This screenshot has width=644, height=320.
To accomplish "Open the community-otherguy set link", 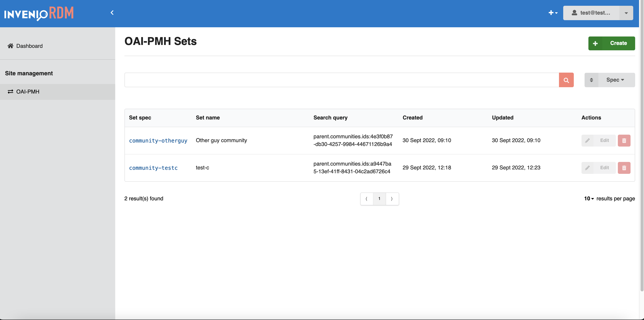I will tap(158, 141).
